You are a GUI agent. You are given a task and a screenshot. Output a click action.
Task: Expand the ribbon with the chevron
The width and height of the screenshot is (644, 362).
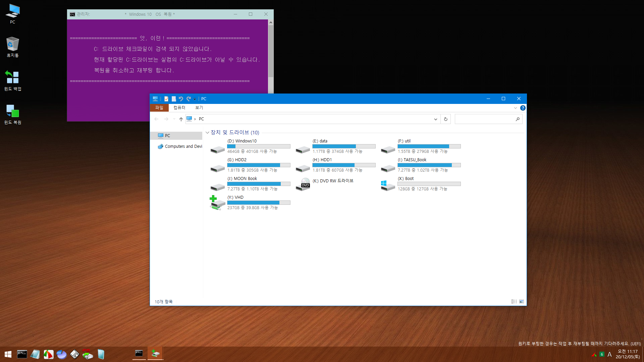[516, 108]
